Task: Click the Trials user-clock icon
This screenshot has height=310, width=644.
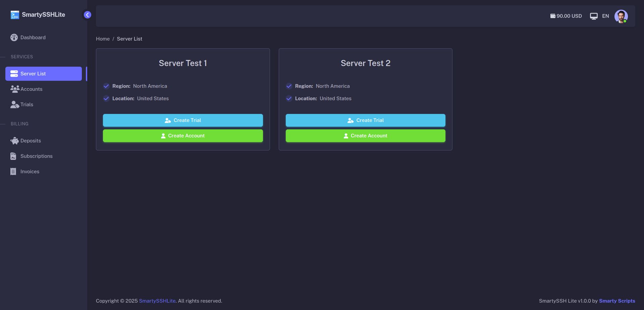Action: point(15,105)
